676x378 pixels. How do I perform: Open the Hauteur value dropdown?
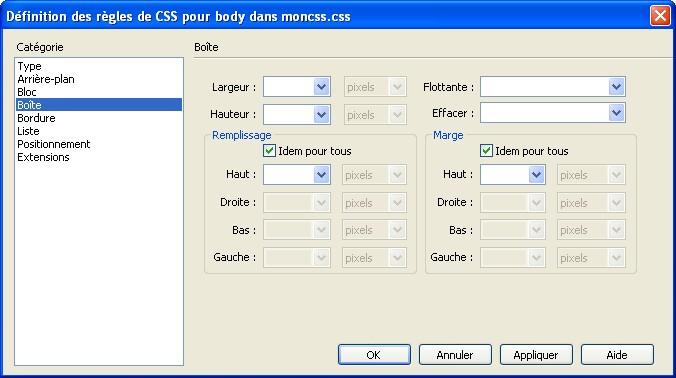coord(322,115)
